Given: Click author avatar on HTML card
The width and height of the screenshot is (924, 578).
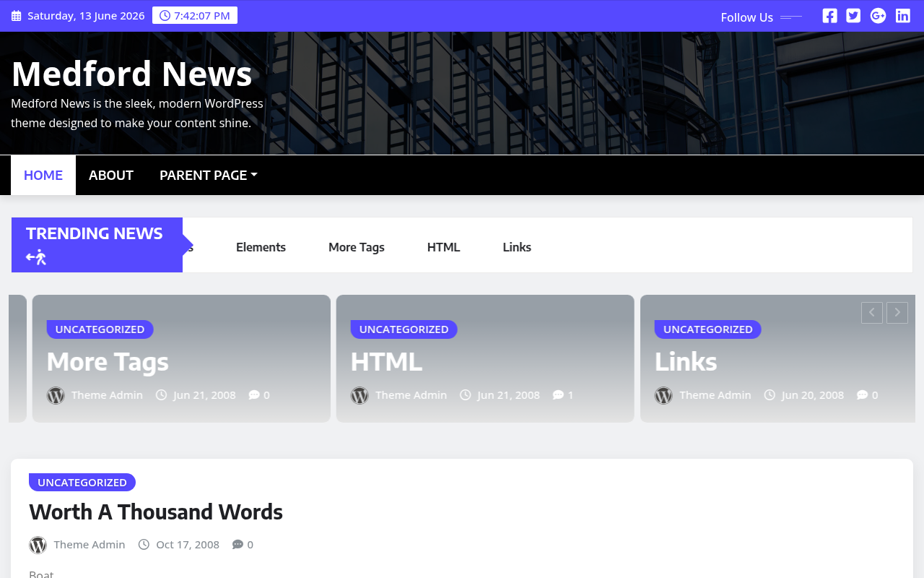Looking at the screenshot, I should point(359,395).
